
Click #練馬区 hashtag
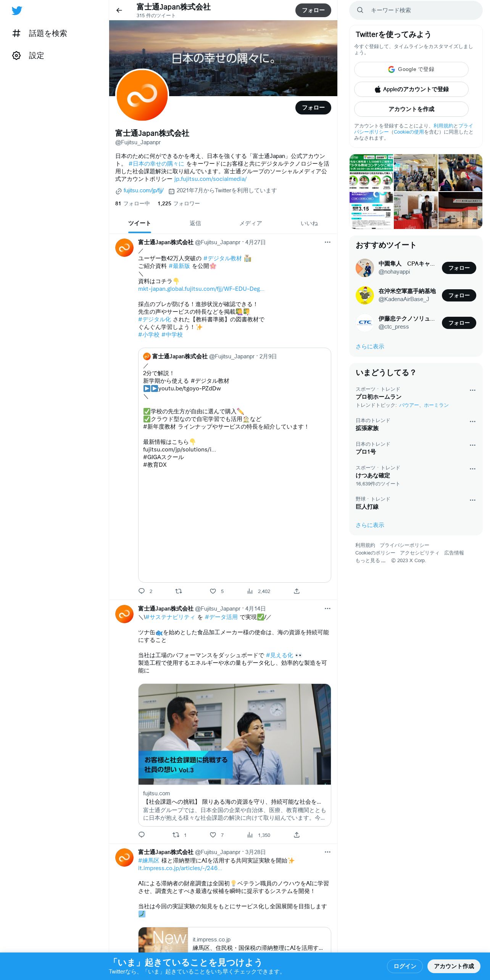(149, 861)
